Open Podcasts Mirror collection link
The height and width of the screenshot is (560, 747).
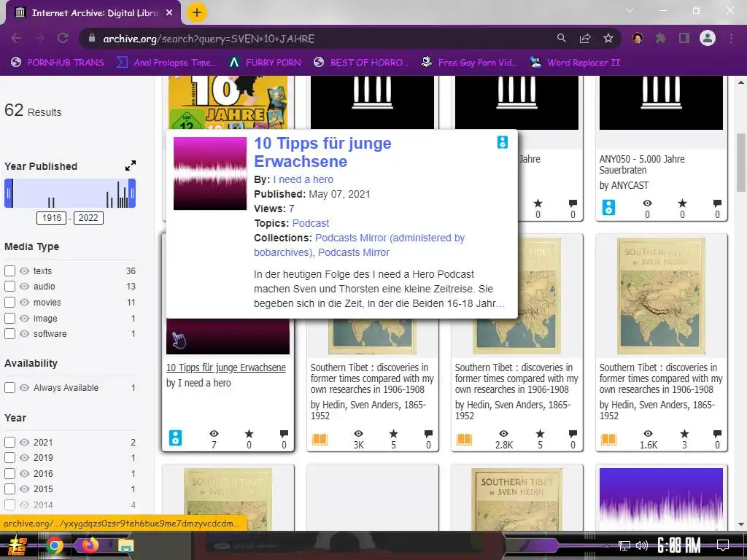click(354, 252)
